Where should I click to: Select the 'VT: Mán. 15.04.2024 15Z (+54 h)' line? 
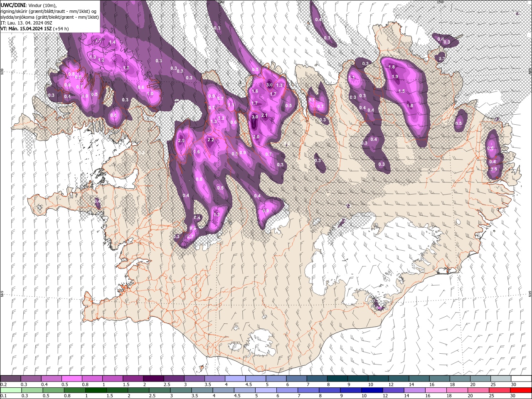[34, 29]
